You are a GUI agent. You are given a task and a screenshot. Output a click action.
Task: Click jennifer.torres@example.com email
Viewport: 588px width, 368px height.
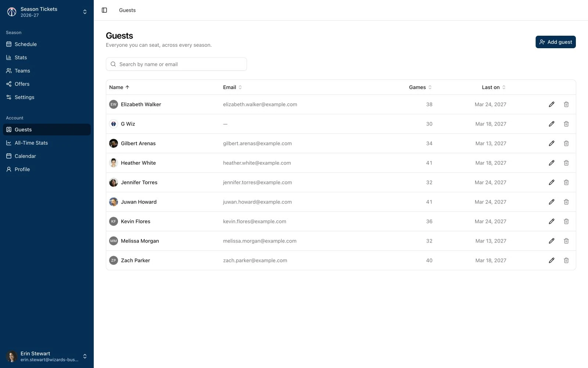[x=258, y=183]
